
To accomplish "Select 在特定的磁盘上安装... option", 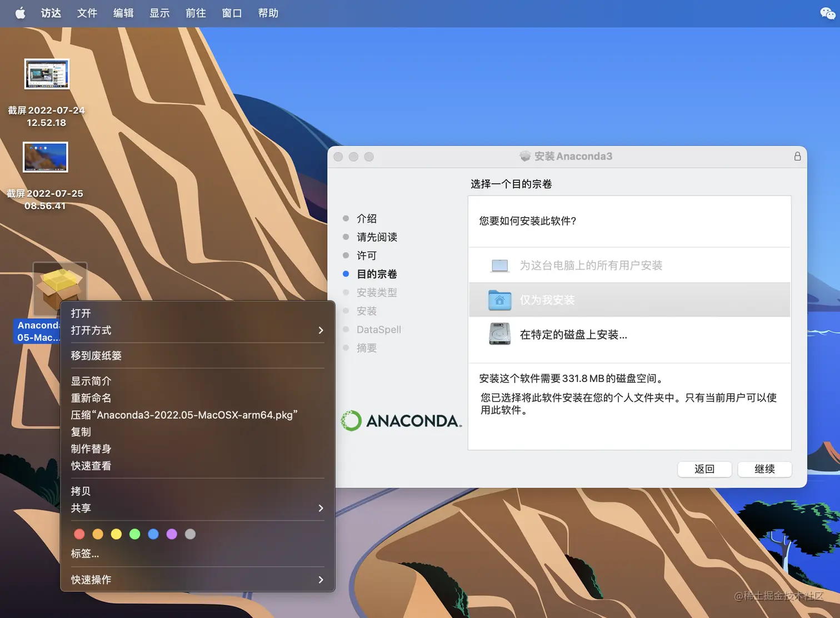I will 629,334.
